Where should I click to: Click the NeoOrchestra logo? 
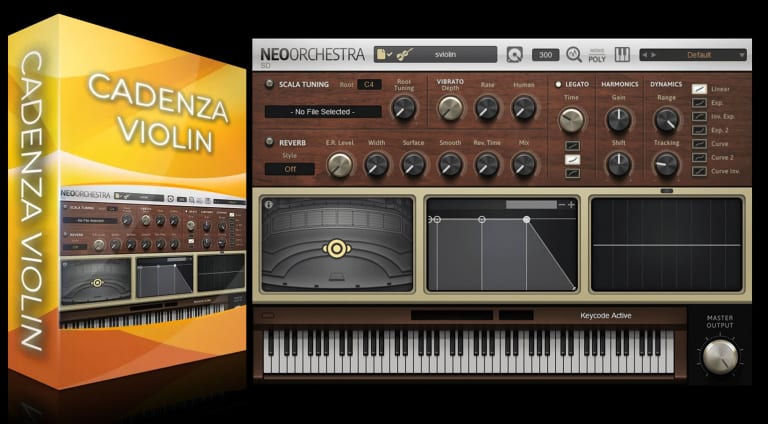312,54
